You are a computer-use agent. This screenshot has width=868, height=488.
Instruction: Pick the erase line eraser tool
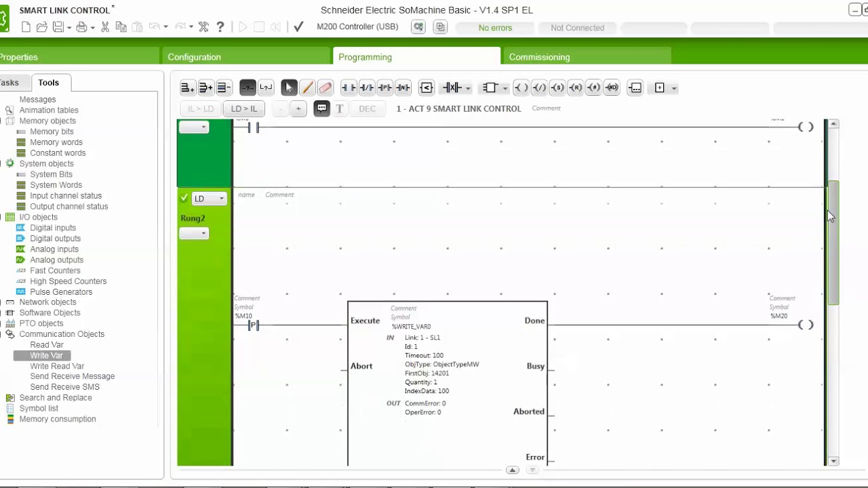[325, 87]
